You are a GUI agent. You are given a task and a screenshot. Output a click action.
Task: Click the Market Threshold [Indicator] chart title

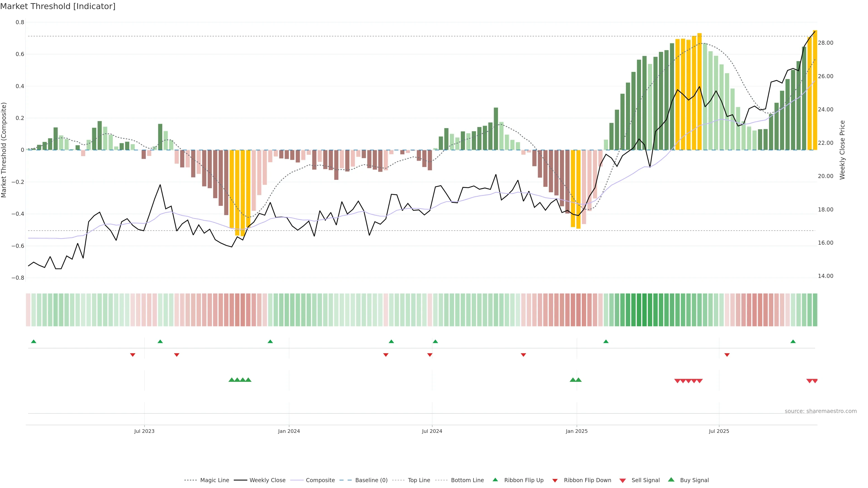tap(58, 6)
